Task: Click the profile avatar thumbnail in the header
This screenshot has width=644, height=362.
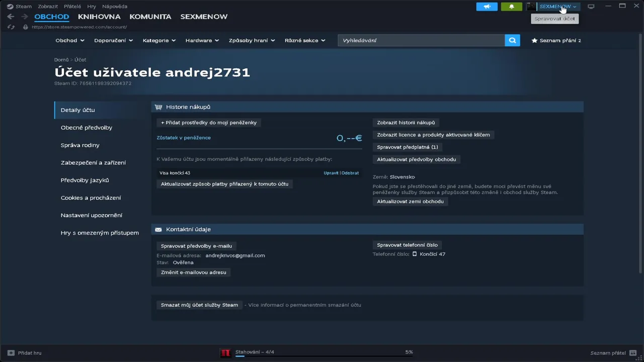Action: (531, 7)
